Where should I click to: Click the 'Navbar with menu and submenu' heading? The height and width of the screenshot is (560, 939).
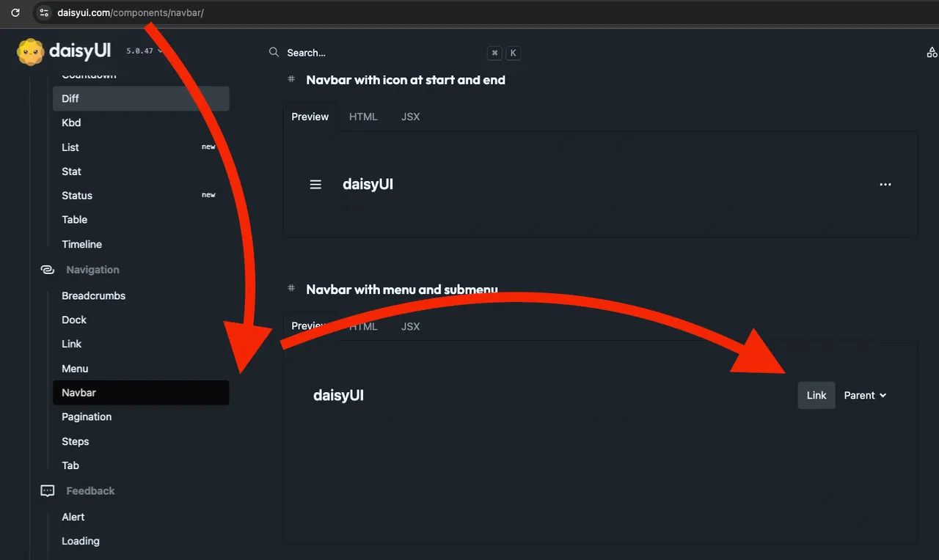402,290
